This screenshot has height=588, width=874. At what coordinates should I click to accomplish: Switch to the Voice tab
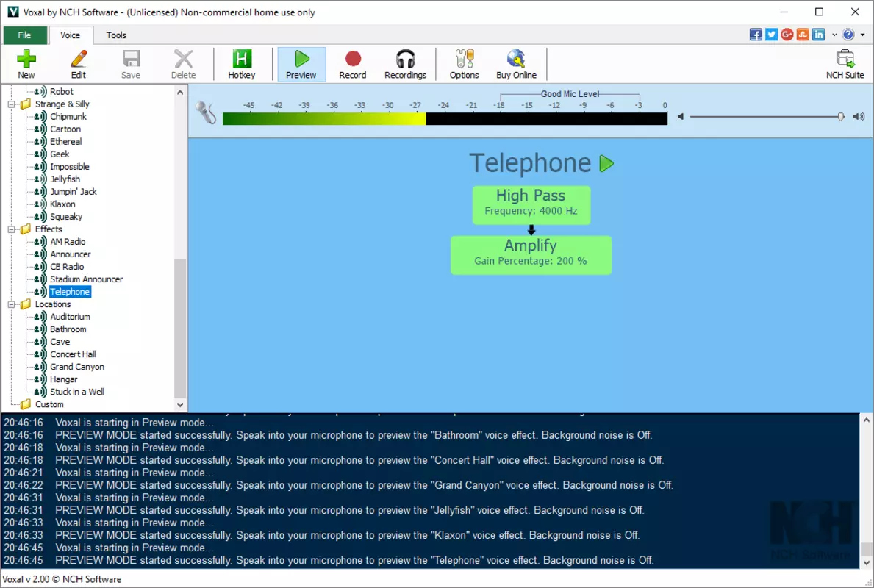(x=71, y=35)
